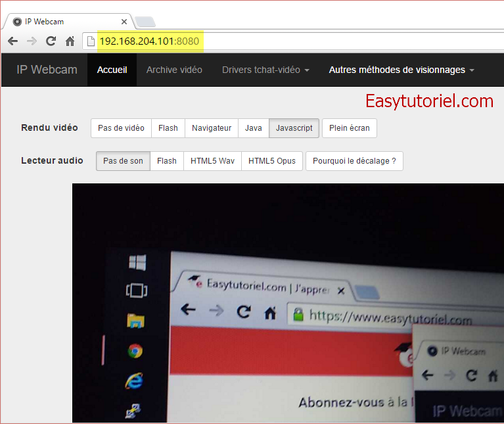Select Javascript video rendering
Screen dimensions: 504x424
coord(294,128)
